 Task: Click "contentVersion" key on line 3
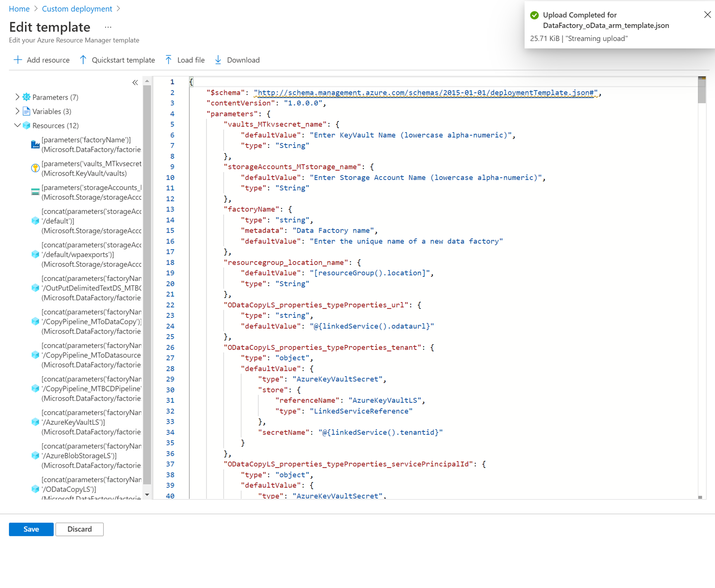[241, 103]
